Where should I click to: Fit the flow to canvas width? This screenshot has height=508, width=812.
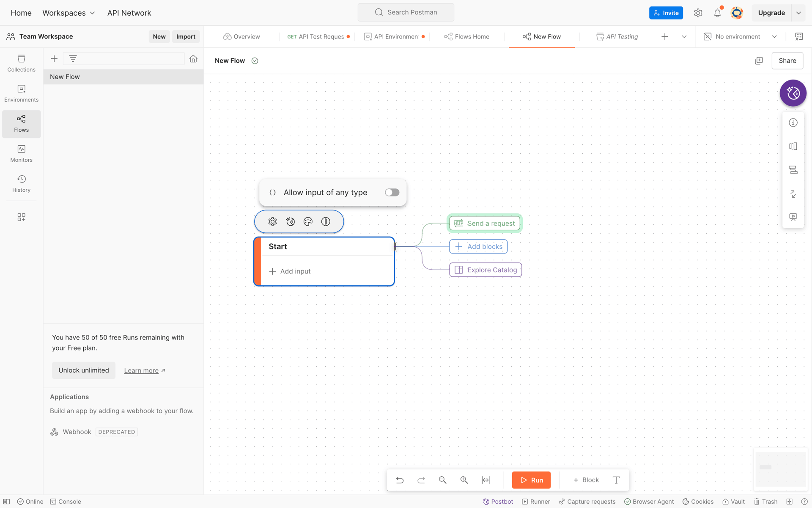tap(486, 480)
